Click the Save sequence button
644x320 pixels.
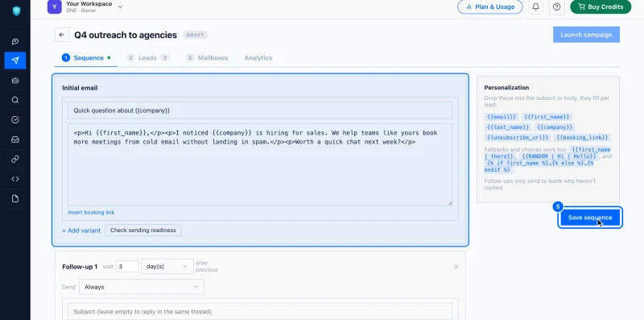(x=590, y=218)
